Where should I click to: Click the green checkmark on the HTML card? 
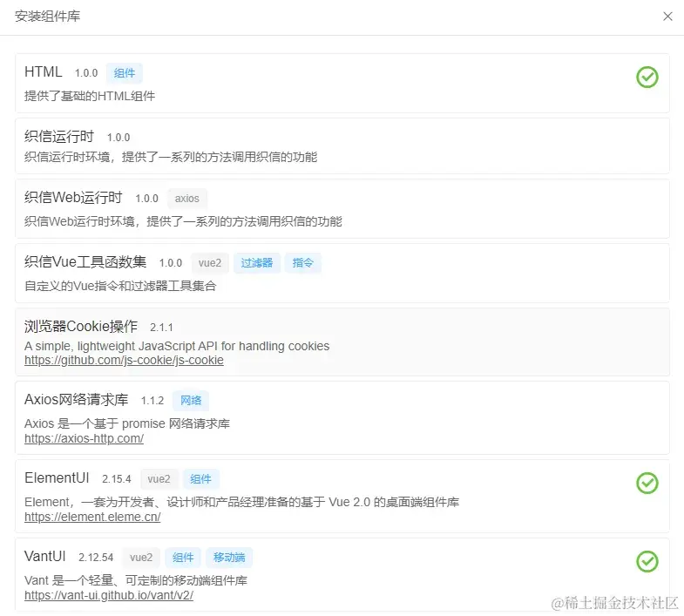click(x=647, y=78)
